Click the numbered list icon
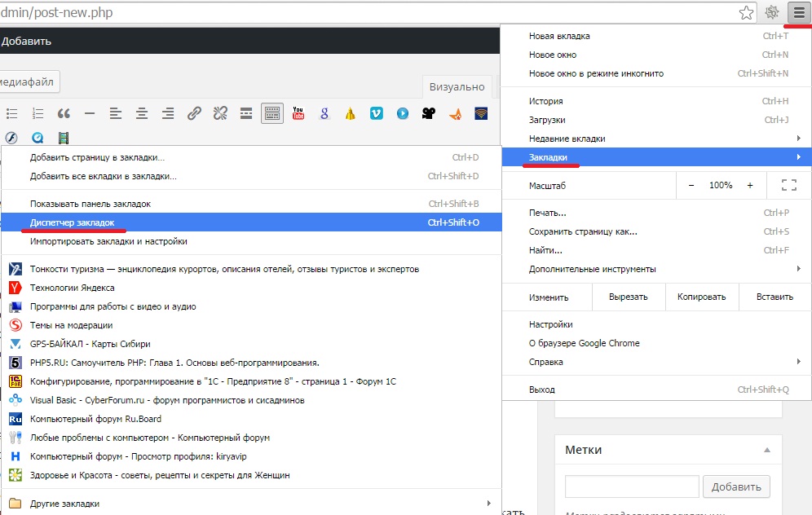Viewport: 812px width, 515px height. [38, 113]
